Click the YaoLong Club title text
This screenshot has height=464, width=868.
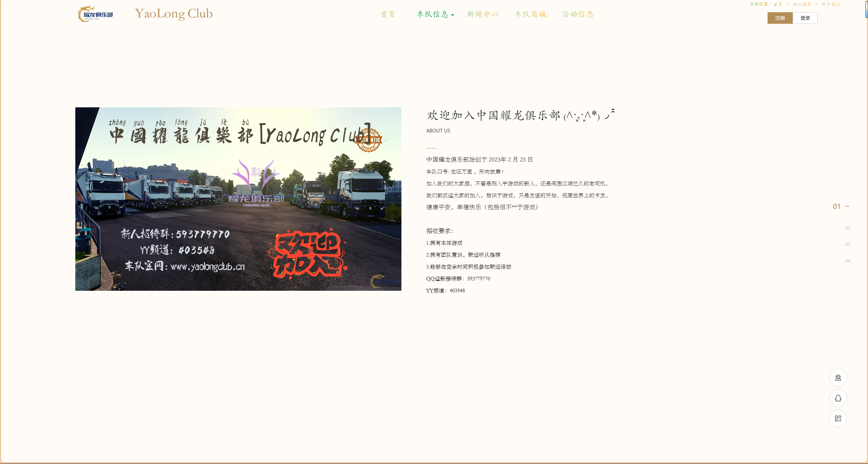coord(174,14)
